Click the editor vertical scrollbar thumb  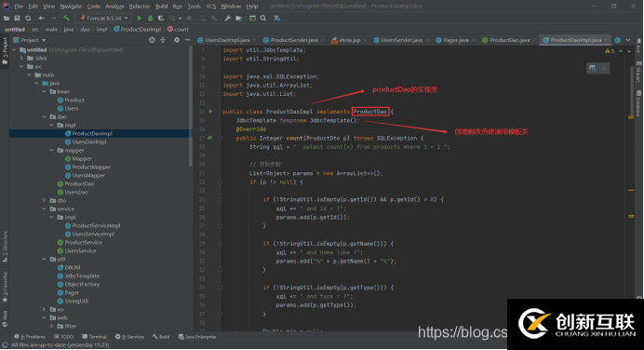pos(631,92)
